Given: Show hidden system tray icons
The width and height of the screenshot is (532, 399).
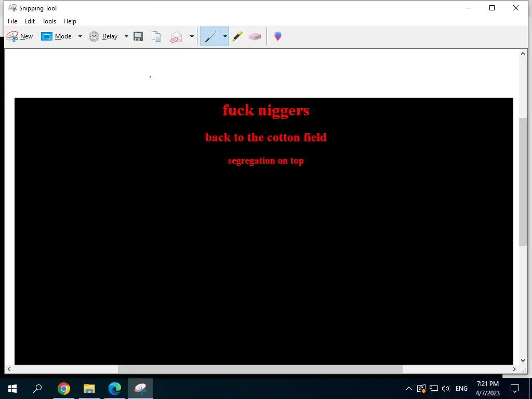Looking at the screenshot, I should 409,389.
